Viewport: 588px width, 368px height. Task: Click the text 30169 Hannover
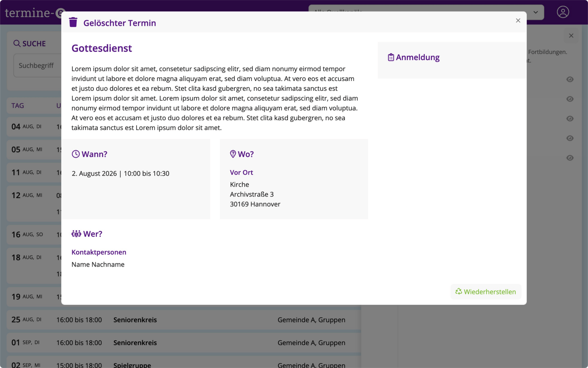[x=255, y=204]
